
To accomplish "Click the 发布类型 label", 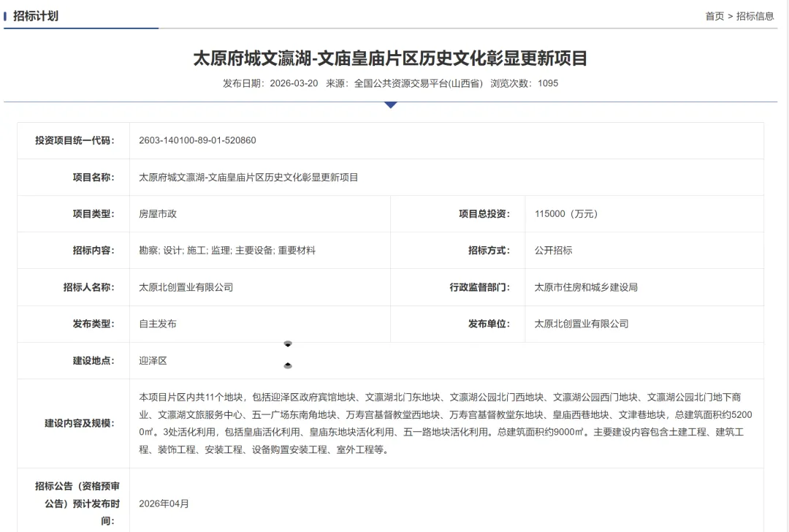I will (x=94, y=324).
